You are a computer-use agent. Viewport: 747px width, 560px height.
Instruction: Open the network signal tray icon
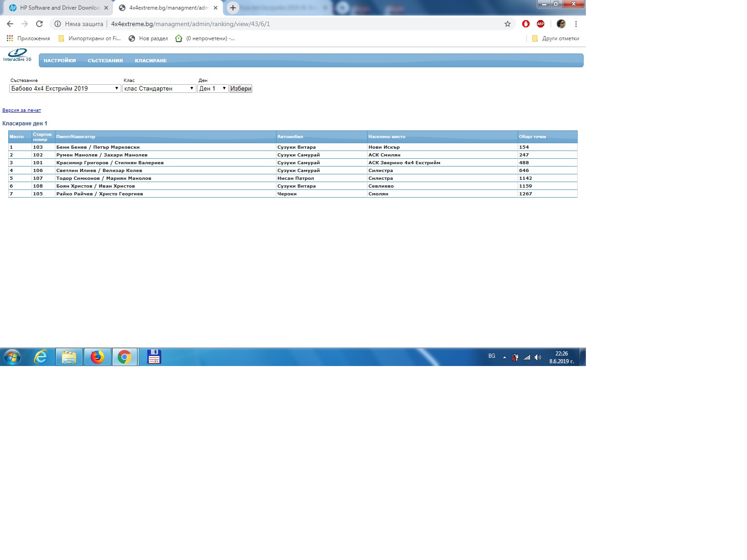pyautogui.click(x=527, y=357)
